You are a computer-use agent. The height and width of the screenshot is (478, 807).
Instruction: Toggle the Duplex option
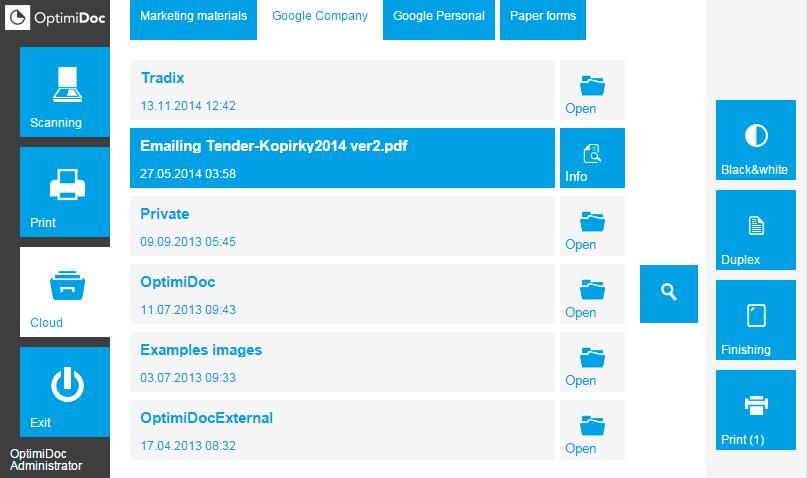pyautogui.click(x=756, y=230)
